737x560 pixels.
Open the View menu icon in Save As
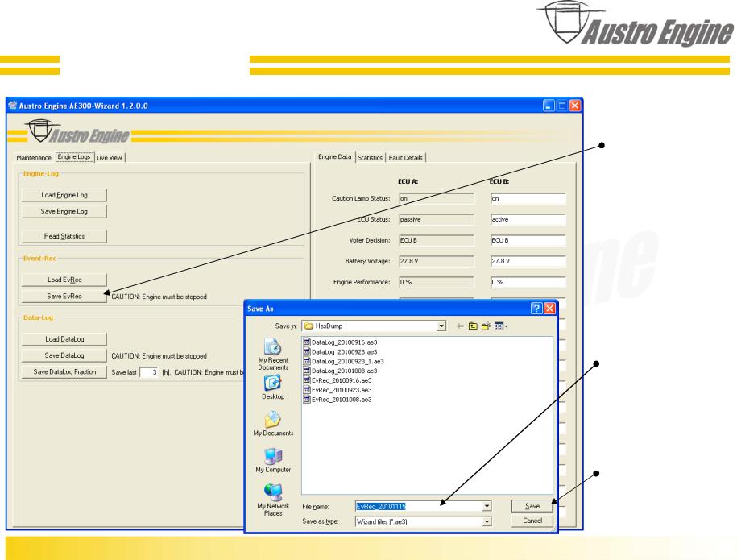tap(500, 326)
